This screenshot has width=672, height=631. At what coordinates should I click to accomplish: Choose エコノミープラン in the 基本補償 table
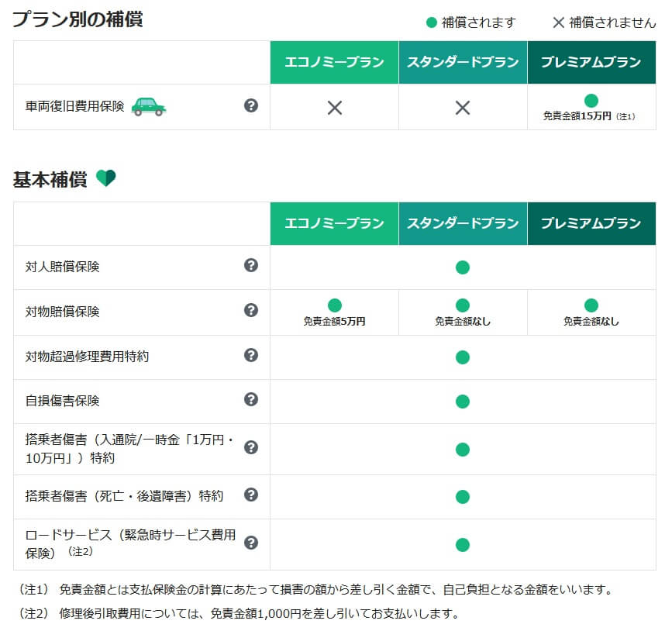(334, 223)
